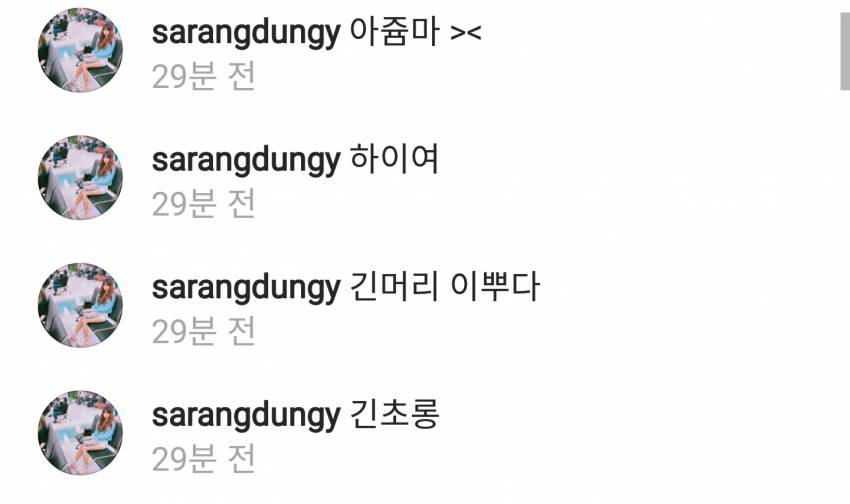
Task: Click the word 이뿌다 in third comment
Action: [x=495, y=286]
